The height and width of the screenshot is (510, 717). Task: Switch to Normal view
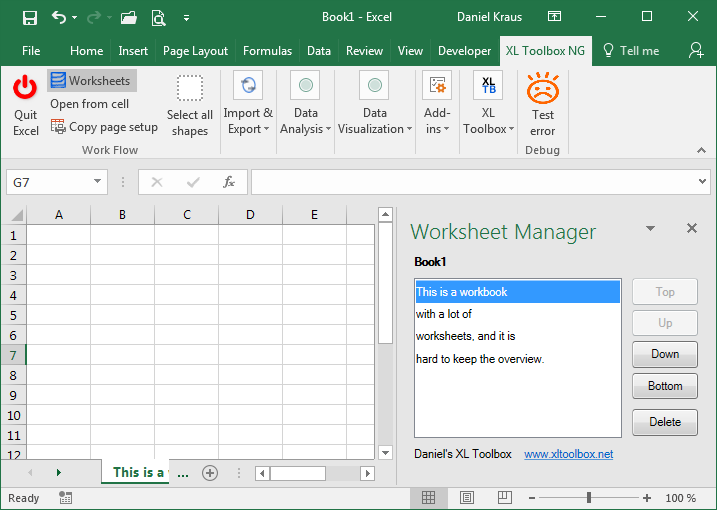(428, 498)
